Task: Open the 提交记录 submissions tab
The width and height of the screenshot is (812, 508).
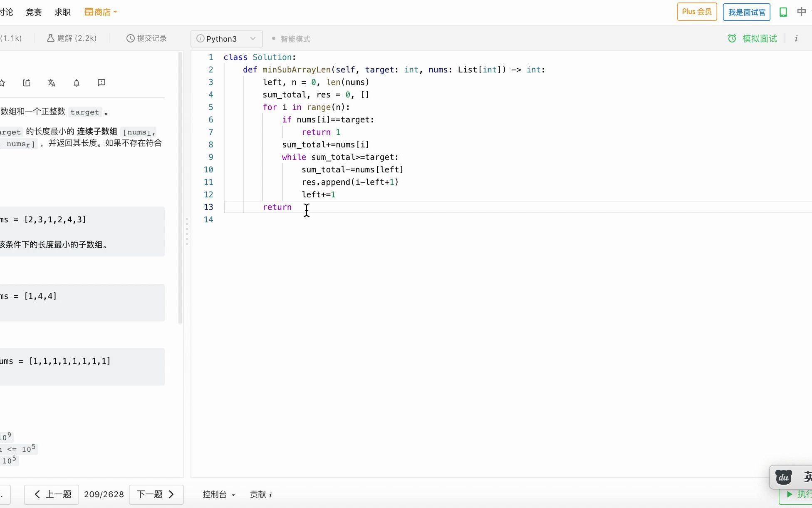Action: point(146,38)
